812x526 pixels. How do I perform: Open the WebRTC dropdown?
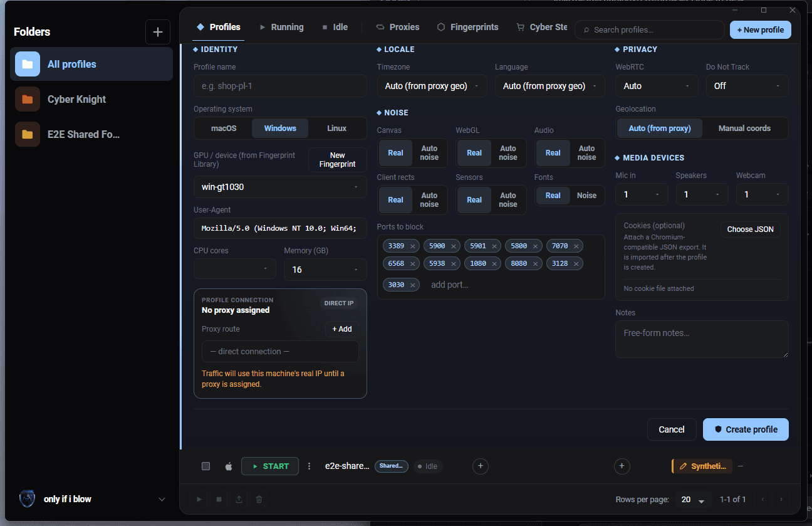[x=657, y=86]
